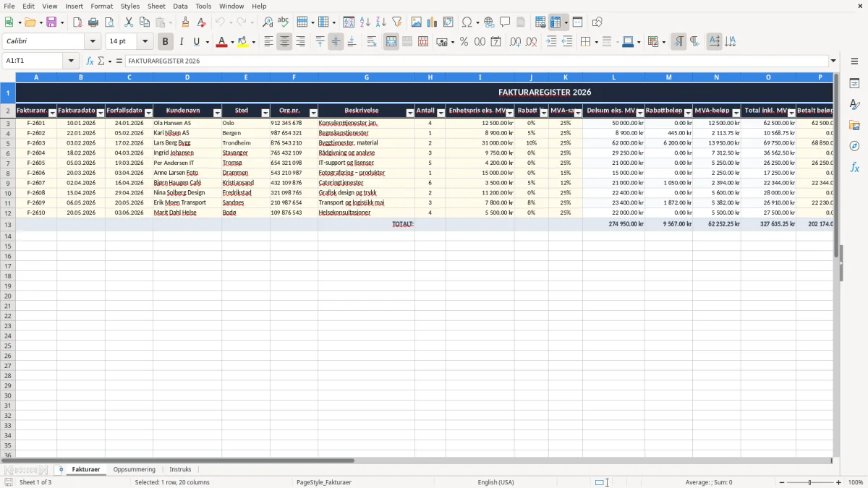
Task: Open the sidebar Properties panel
Action: click(854, 84)
